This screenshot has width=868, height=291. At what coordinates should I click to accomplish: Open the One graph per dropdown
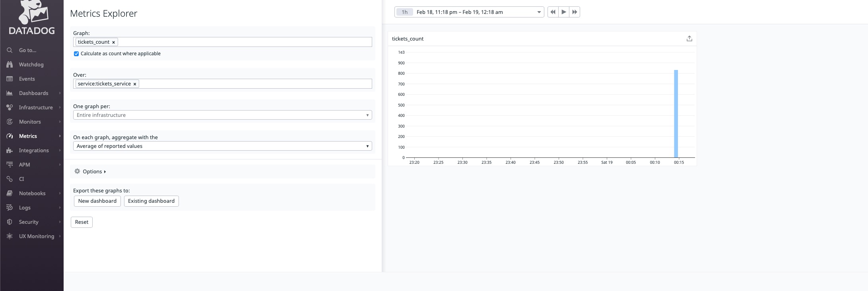coord(223,115)
